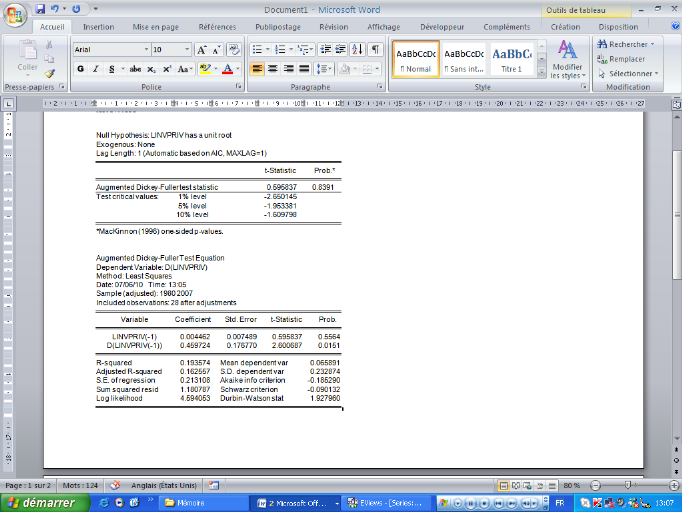Center-align the paragraph text

click(273, 69)
